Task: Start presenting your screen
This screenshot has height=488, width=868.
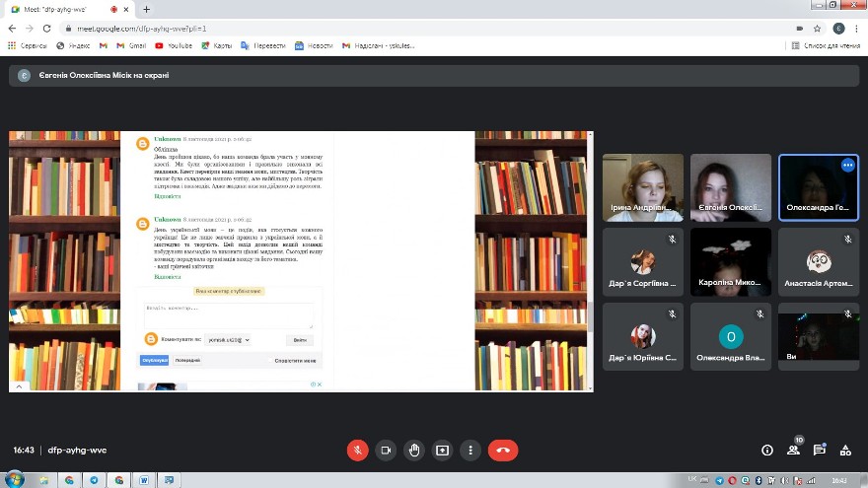Action: [x=443, y=450]
